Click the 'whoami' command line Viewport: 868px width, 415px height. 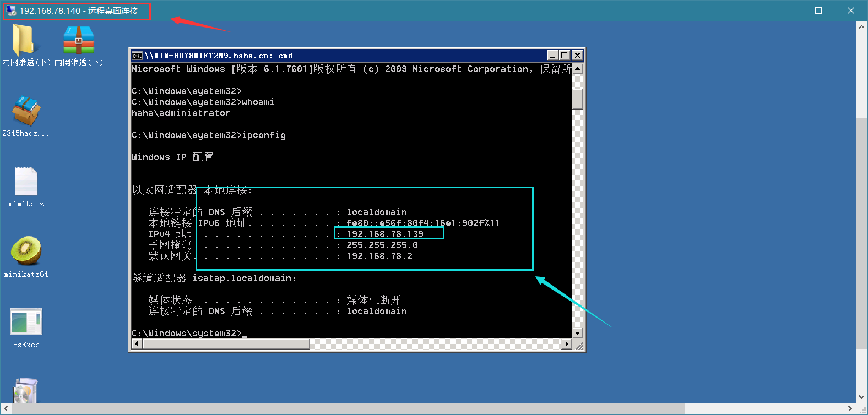click(x=203, y=102)
